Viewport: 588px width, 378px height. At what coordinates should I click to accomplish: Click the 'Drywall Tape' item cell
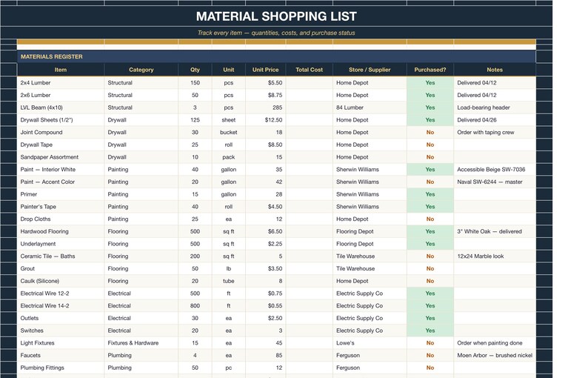point(61,145)
